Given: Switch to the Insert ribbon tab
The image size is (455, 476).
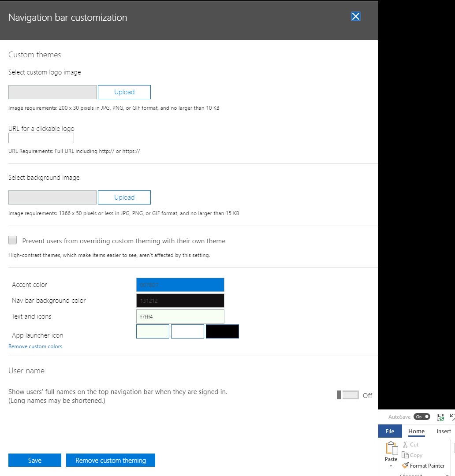Looking at the screenshot, I should pyautogui.click(x=444, y=431).
